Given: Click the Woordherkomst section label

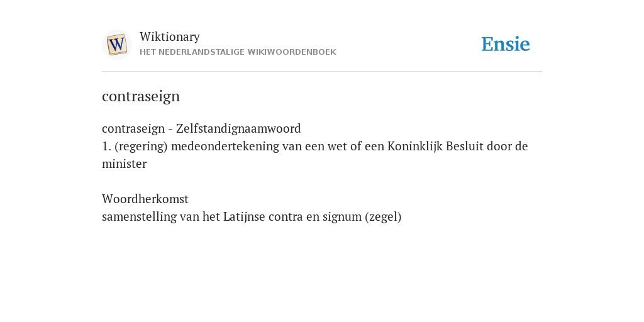Looking at the screenshot, I should click(x=145, y=199).
